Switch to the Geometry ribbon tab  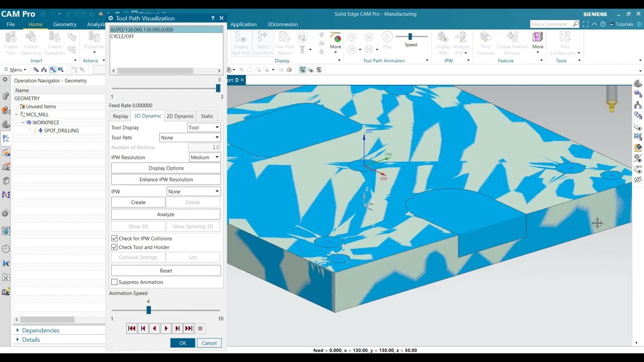65,24
